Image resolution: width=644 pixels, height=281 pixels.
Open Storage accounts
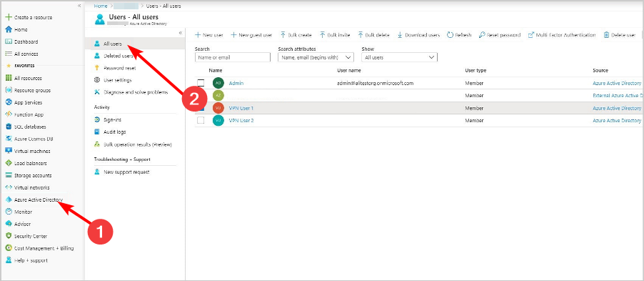pos(33,175)
